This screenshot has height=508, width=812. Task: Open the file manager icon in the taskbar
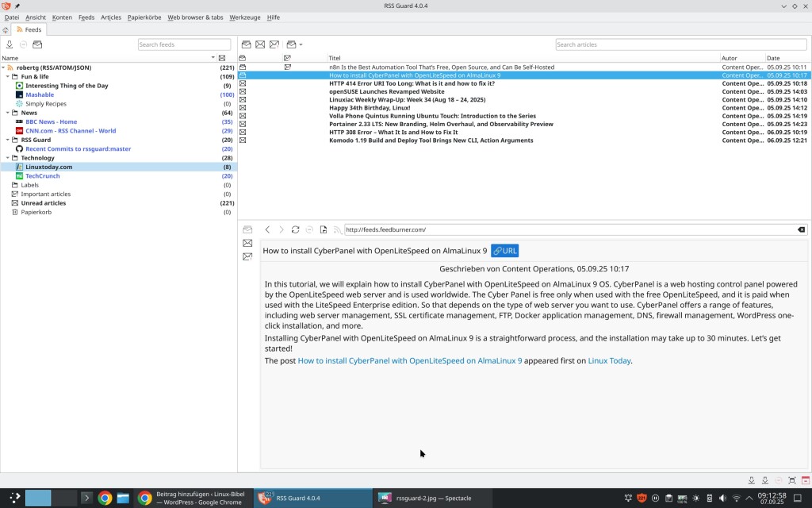click(x=123, y=498)
